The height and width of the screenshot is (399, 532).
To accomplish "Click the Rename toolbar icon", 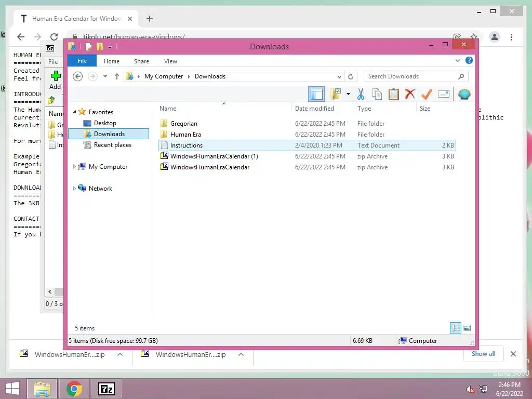I will [444, 94].
